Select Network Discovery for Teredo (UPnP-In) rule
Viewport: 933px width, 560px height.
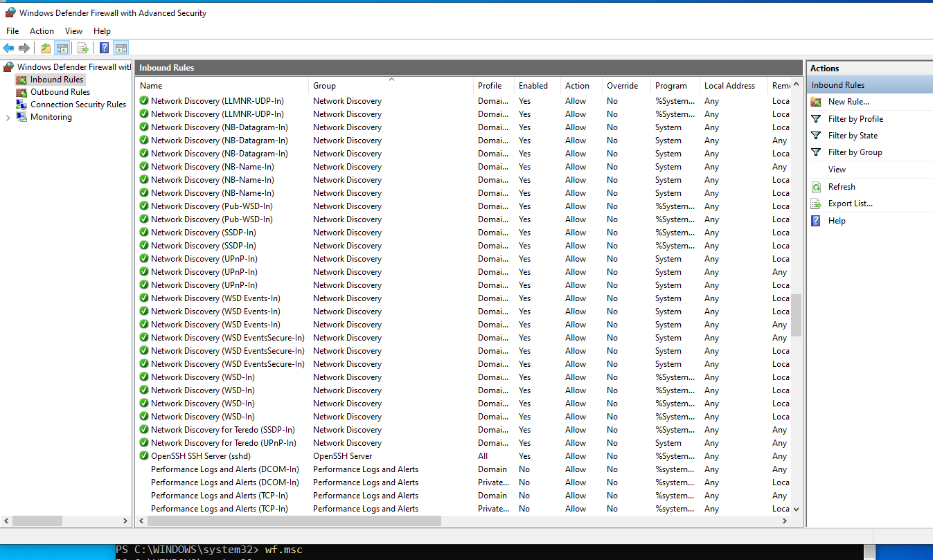pyautogui.click(x=224, y=443)
